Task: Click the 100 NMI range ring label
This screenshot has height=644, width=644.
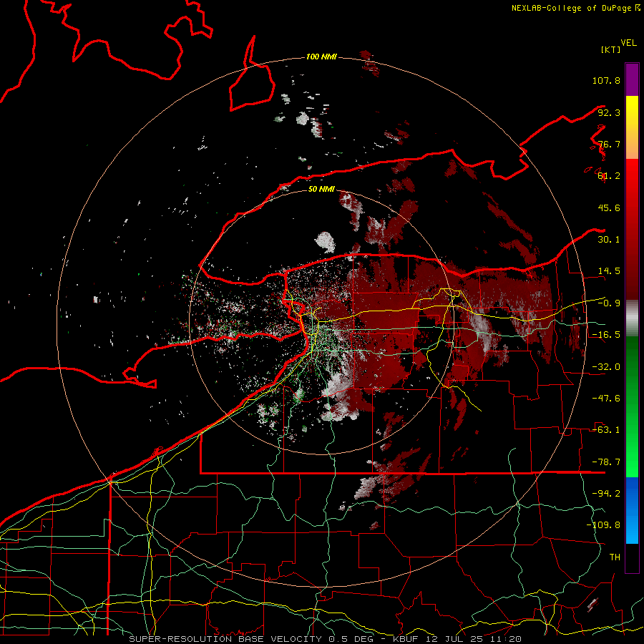Action: click(x=321, y=57)
